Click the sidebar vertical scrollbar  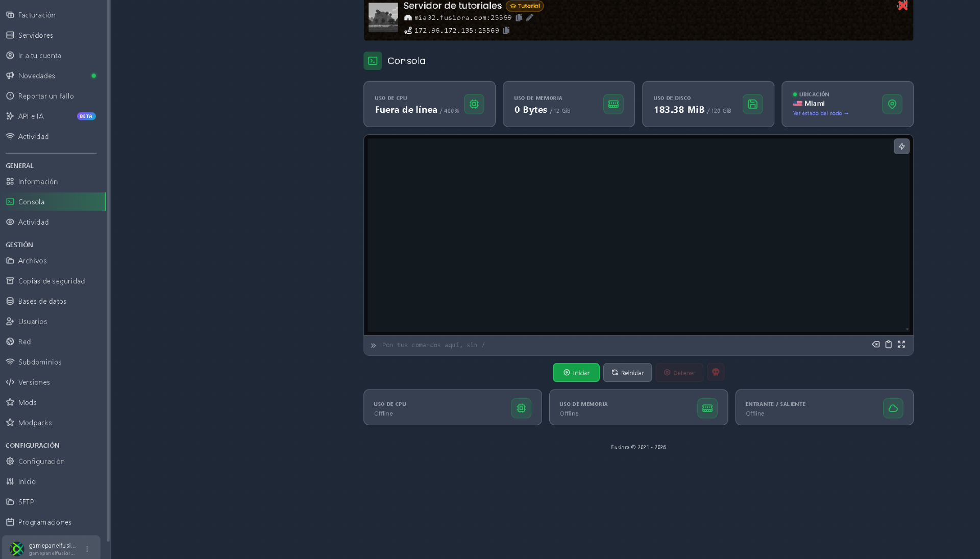click(108, 271)
